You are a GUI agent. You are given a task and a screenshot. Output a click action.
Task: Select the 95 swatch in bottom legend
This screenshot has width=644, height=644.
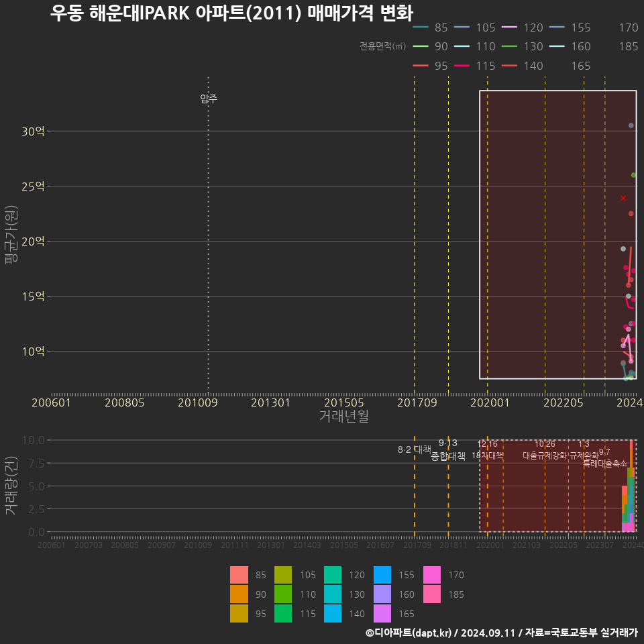point(239,613)
